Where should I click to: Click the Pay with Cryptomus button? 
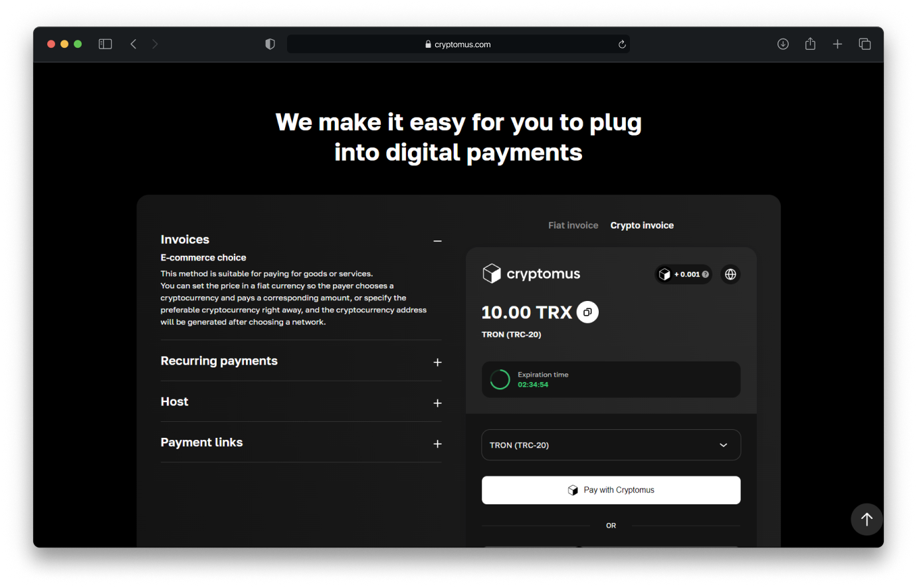click(x=611, y=490)
